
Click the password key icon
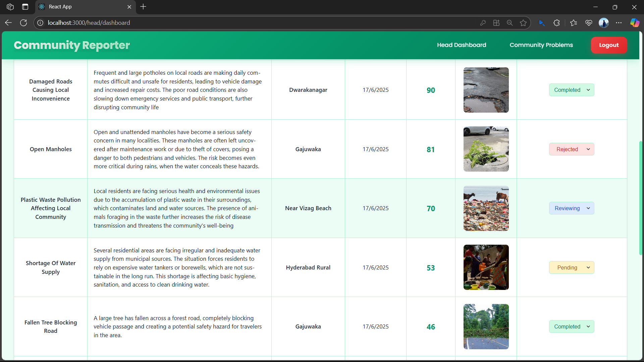483,23
